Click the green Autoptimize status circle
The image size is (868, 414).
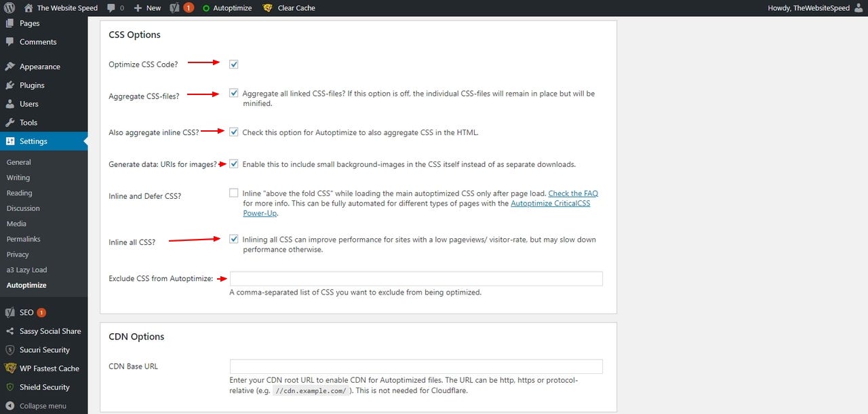pyautogui.click(x=206, y=8)
